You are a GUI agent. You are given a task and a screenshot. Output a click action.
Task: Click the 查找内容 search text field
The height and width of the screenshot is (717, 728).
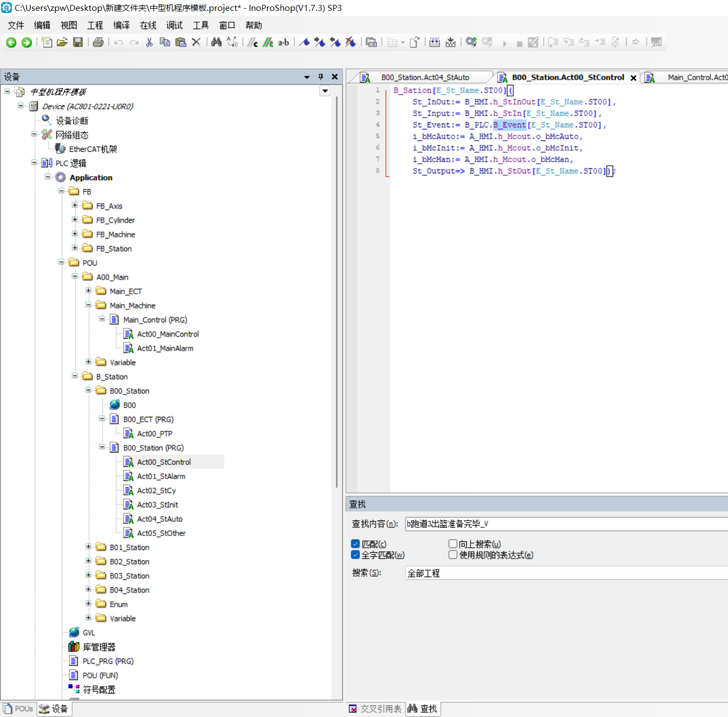coord(566,524)
